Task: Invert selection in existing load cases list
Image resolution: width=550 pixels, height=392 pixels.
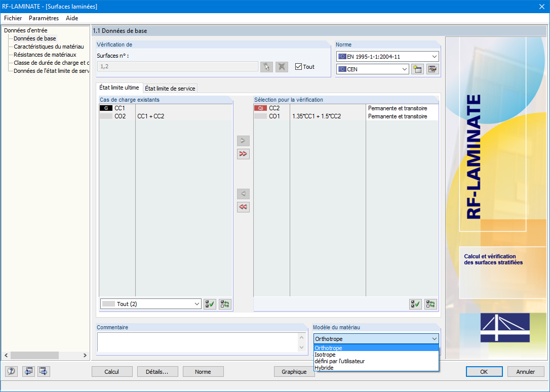Action: [x=225, y=304]
